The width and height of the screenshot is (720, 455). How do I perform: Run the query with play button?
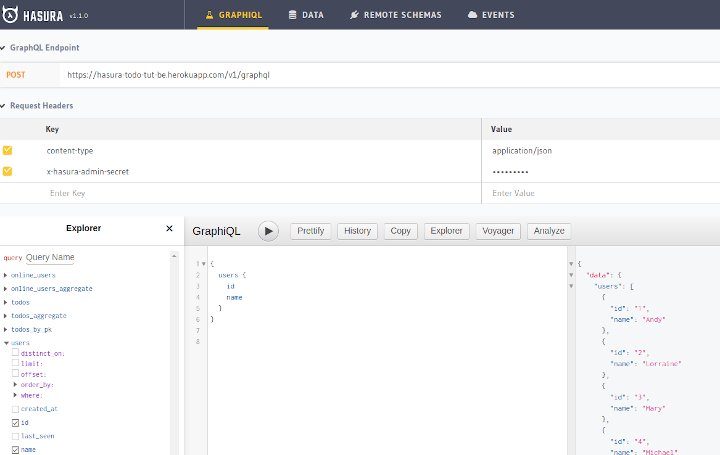point(268,231)
